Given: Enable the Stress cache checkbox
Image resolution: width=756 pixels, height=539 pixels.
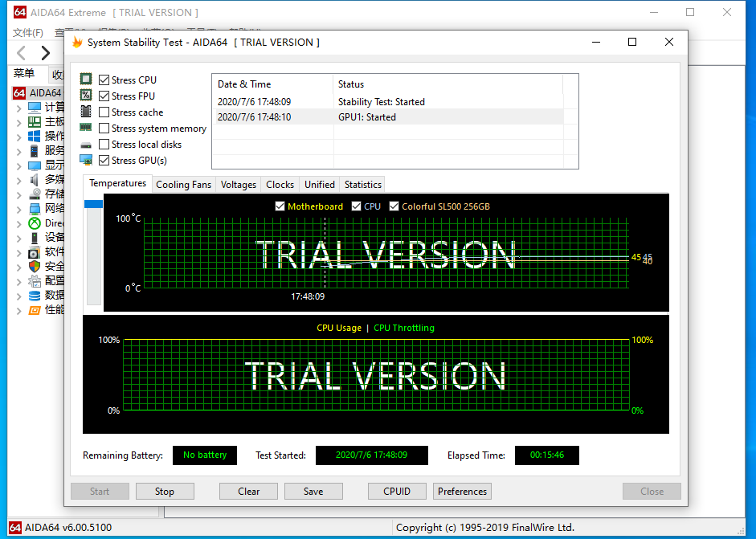Looking at the screenshot, I should tap(104, 112).
